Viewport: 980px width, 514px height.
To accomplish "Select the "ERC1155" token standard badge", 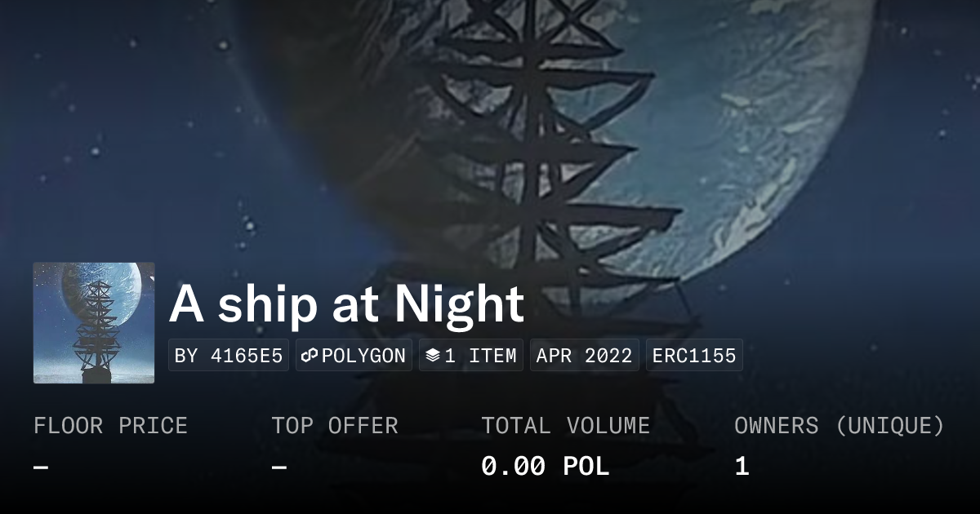I will 694,356.
